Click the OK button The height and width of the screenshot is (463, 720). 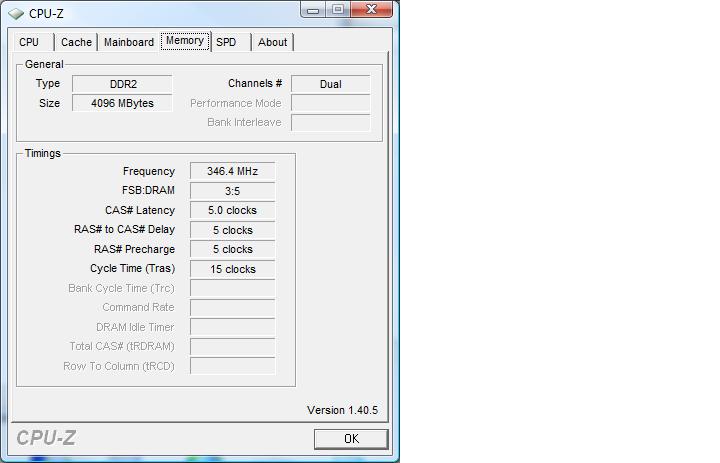351,439
